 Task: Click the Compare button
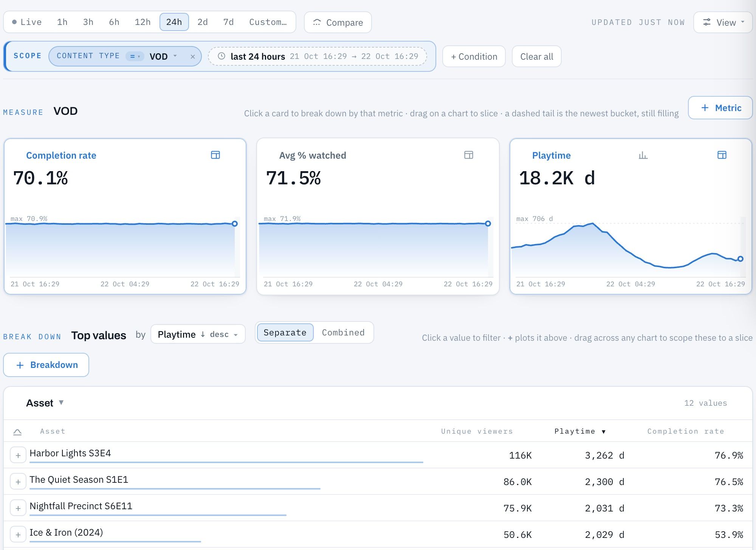(338, 22)
